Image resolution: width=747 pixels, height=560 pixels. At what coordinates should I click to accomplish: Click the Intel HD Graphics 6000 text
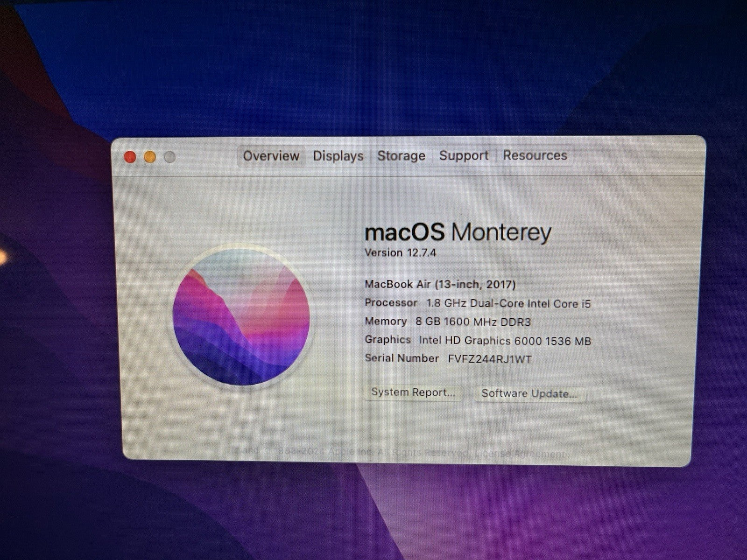click(x=505, y=341)
